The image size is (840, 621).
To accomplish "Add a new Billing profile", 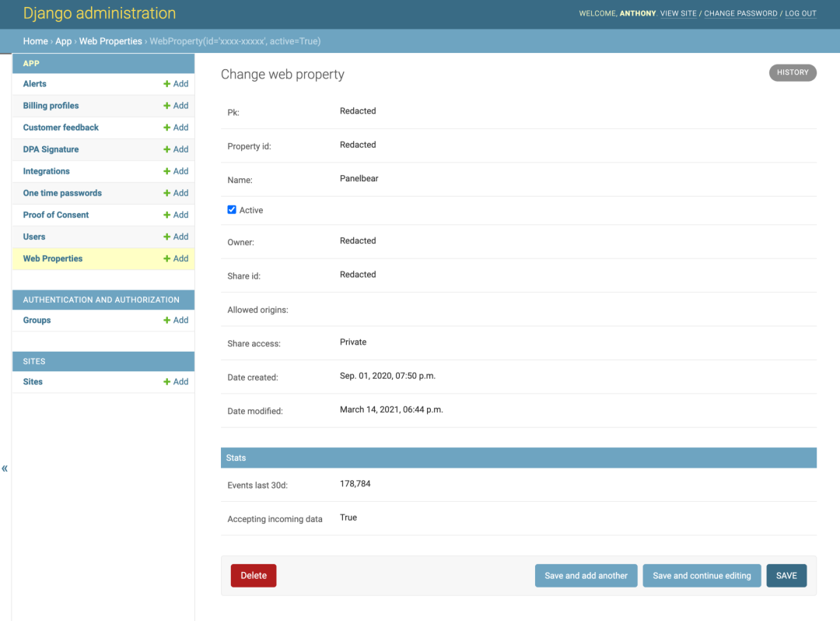I will (x=176, y=106).
